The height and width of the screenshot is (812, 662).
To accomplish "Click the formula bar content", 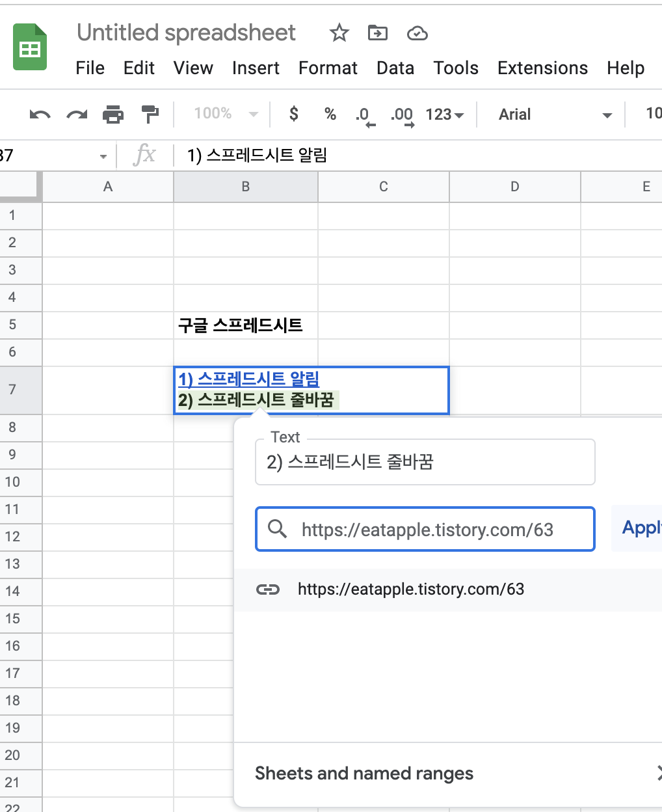I will point(257,156).
